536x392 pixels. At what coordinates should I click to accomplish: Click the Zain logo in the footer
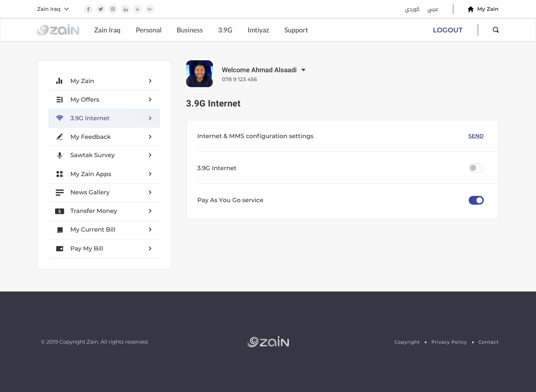tap(268, 342)
